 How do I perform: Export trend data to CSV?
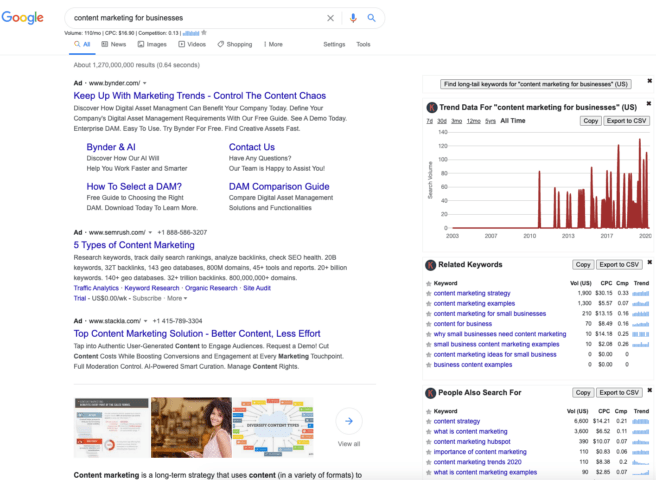tap(626, 121)
